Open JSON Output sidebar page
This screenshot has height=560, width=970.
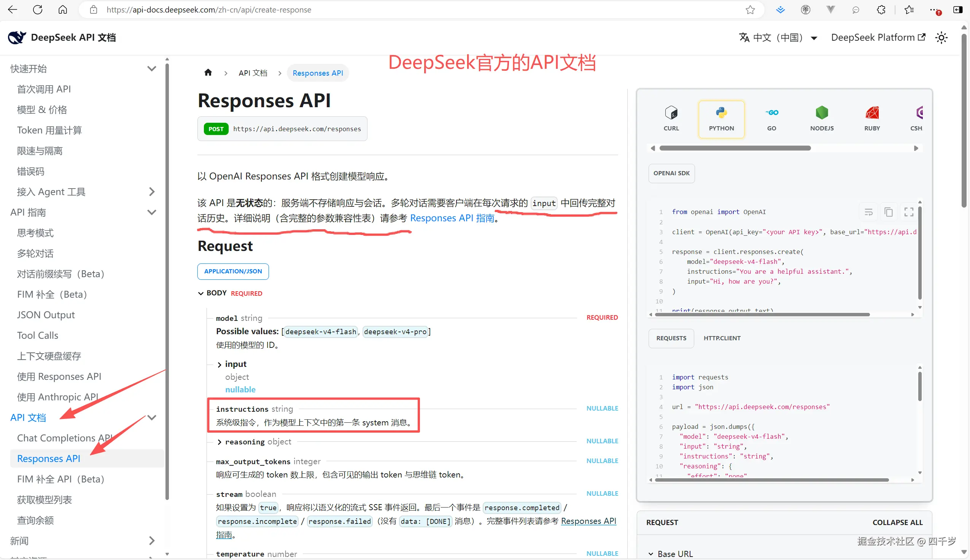pyautogui.click(x=46, y=315)
